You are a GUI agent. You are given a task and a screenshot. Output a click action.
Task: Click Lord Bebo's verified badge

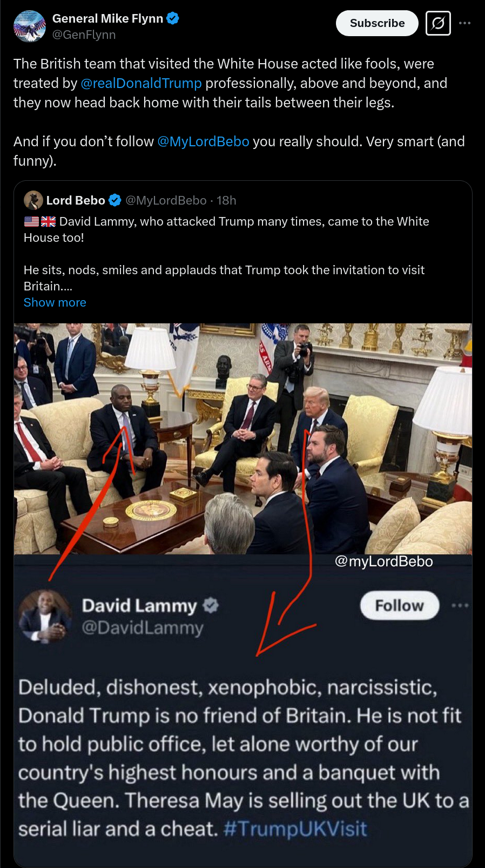(115, 200)
